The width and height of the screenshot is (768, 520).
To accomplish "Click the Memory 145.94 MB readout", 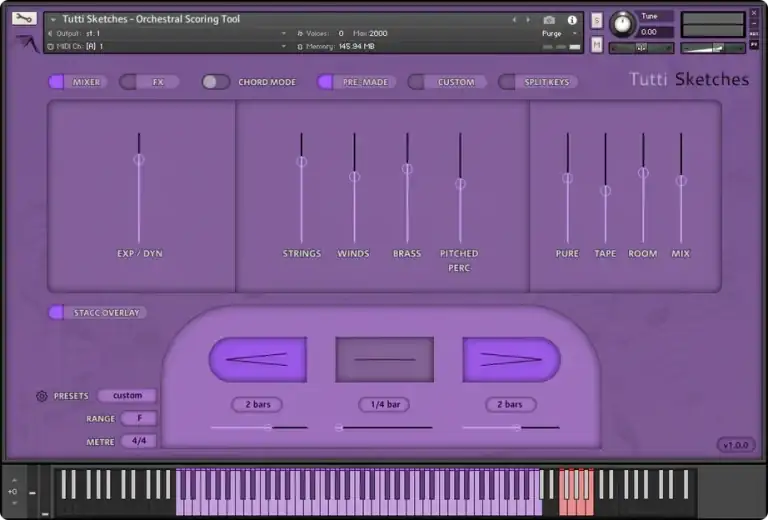I will coord(356,47).
